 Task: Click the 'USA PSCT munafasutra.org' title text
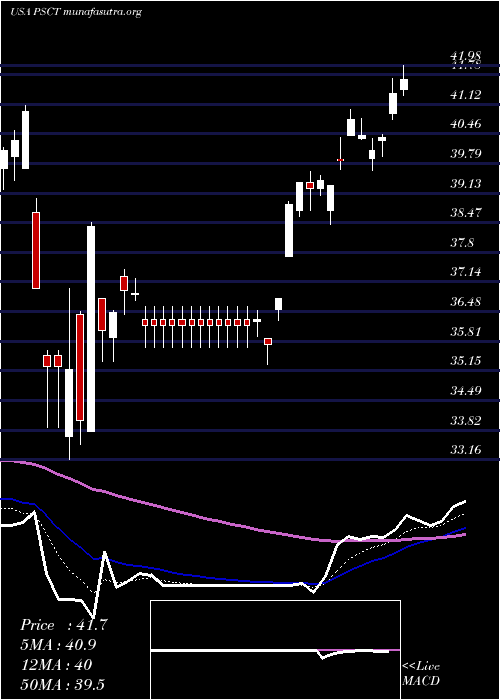(x=76, y=12)
